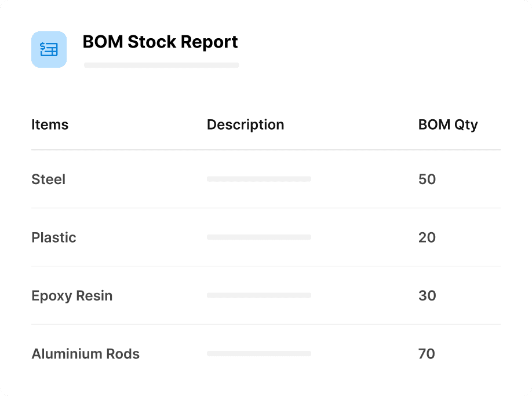Image resolution: width=532 pixels, height=396 pixels.
Task: Click the Items column header
Action: coord(50,124)
